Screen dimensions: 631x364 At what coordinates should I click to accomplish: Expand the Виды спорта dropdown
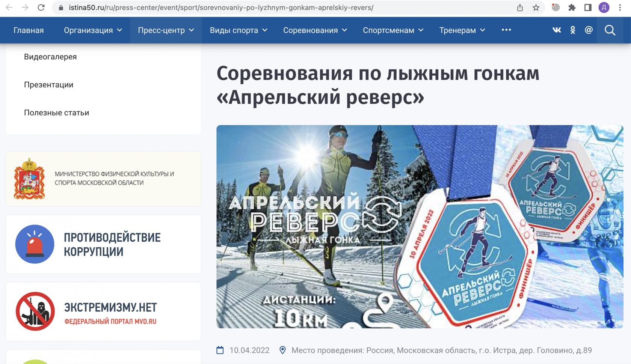(239, 30)
